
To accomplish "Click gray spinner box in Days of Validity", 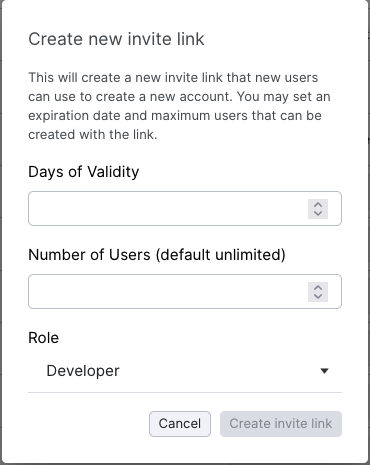I will pos(318,209).
